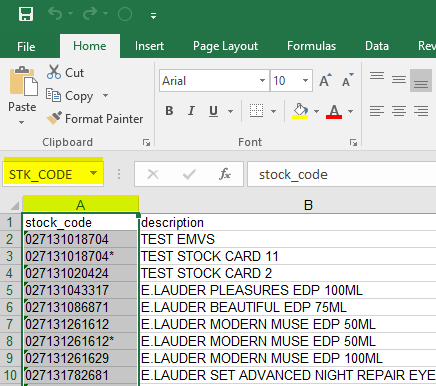
Task: Click Decrease Font Size icon
Action: coord(348,80)
